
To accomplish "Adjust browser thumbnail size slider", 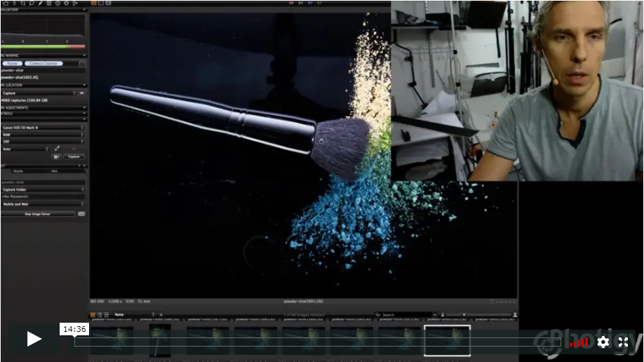I will coord(464,315).
